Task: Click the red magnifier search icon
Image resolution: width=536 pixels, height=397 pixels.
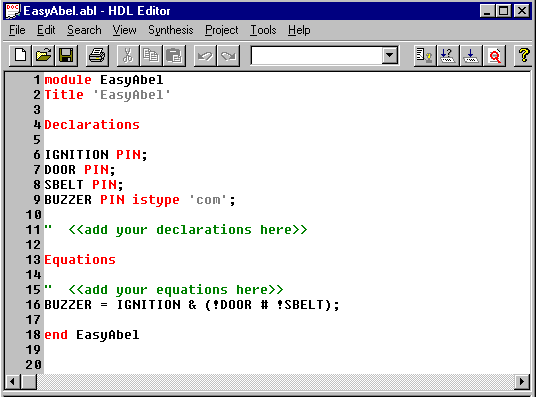Action: tap(495, 56)
